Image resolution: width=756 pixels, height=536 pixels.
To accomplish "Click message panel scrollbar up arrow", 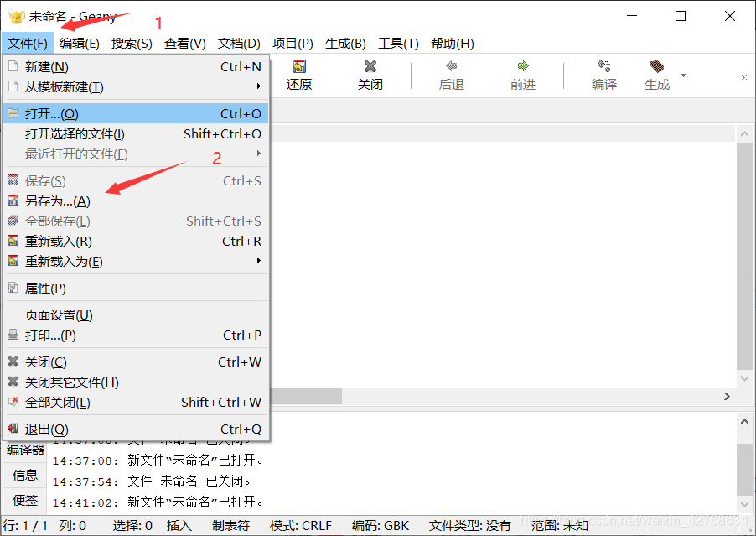I will 744,422.
